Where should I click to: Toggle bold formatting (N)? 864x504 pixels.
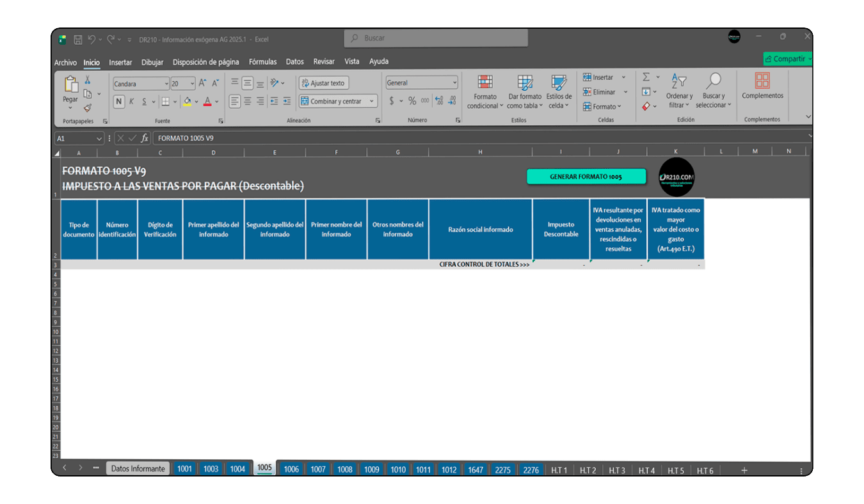coord(119,102)
